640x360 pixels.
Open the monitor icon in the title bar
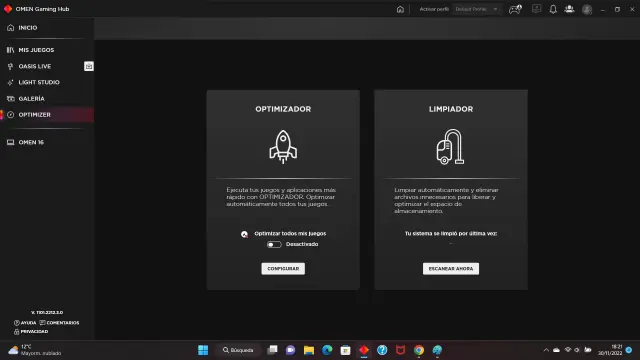pyautogui.click(x=536, y=9)
